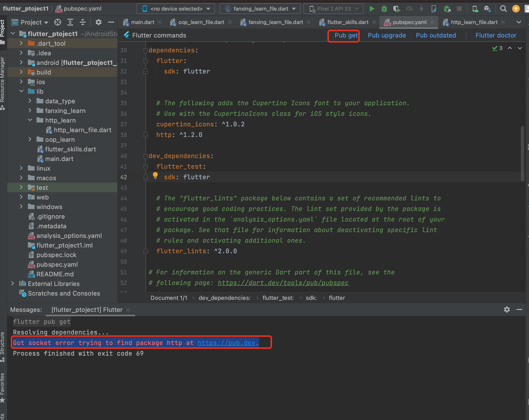Show hidden editor tabs chevron
This screenshot has height=420, width=529.
click(x=519, y=22)
